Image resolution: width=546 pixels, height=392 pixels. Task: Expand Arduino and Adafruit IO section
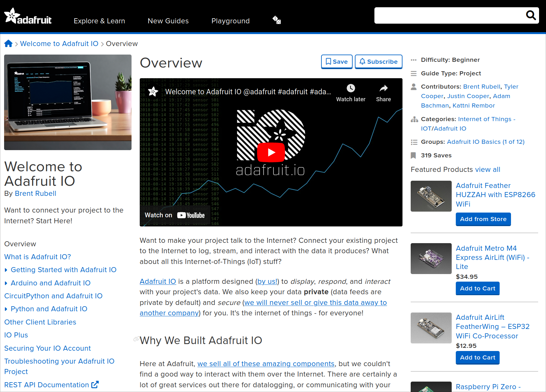[x=50, y=283]
